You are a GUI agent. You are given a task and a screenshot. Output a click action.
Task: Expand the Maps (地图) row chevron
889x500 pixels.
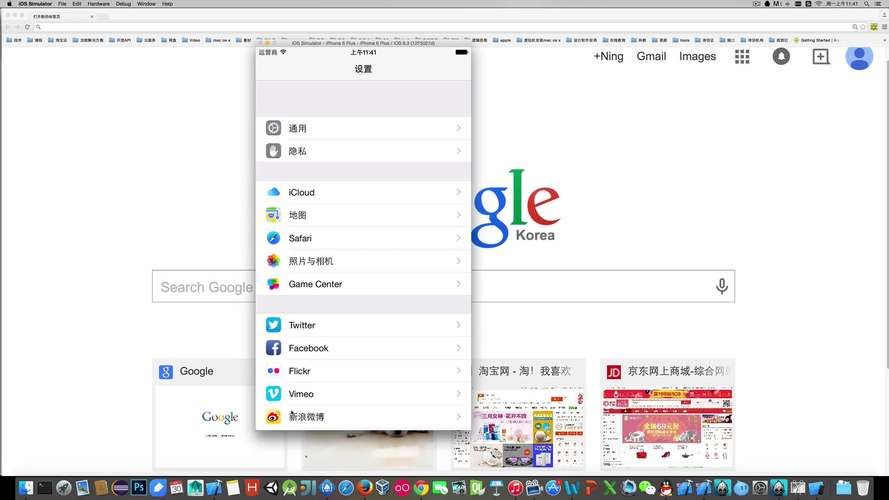pyautogui.click(x=459, y=215)
